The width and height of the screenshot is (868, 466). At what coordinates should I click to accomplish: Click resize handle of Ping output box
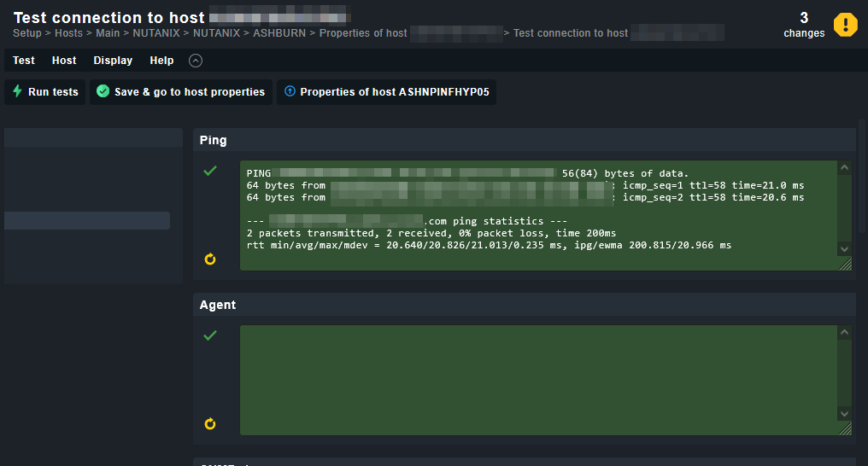click(846, 265)
